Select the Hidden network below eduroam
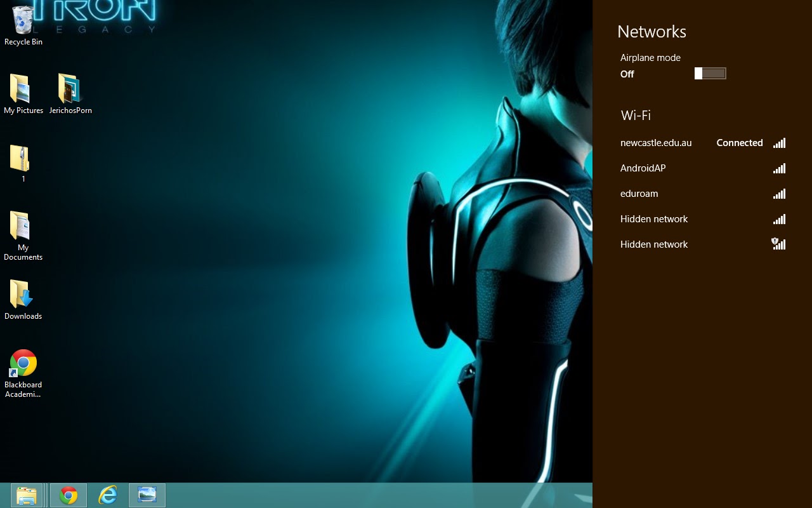The image size is (812, 508). [703, 219]
